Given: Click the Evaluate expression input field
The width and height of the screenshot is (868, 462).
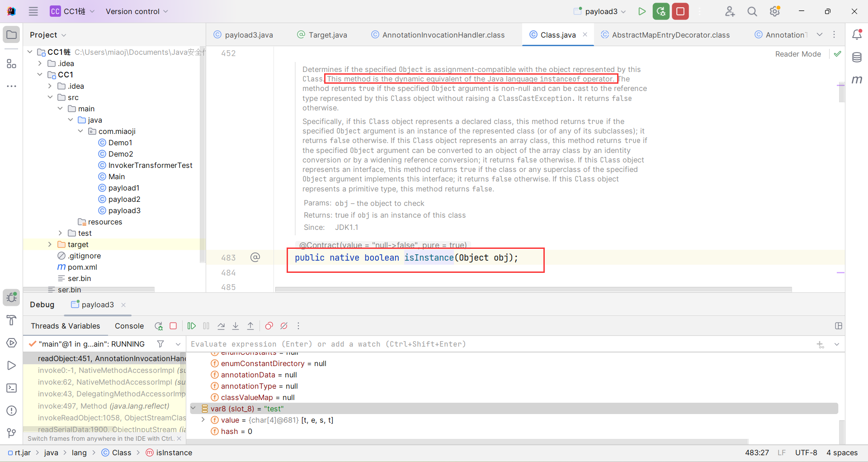Looking at the screenshot, I should (497, 344).
